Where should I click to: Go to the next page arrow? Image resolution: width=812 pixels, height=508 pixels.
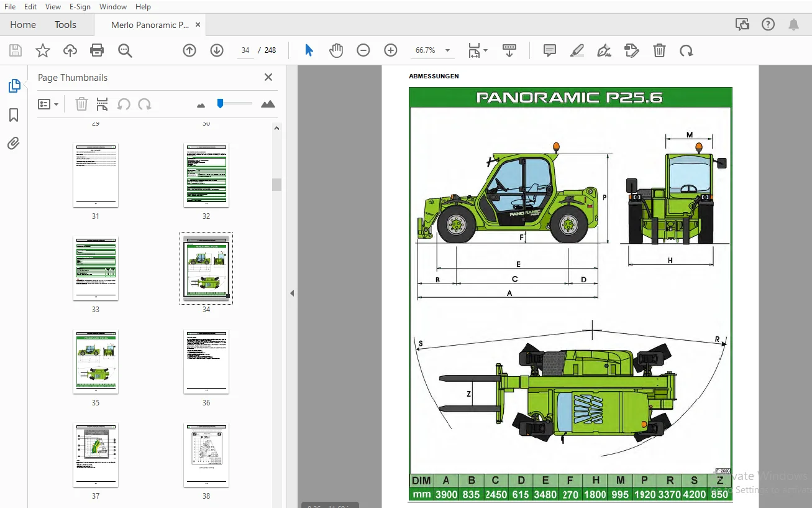(x=217, y=50)
